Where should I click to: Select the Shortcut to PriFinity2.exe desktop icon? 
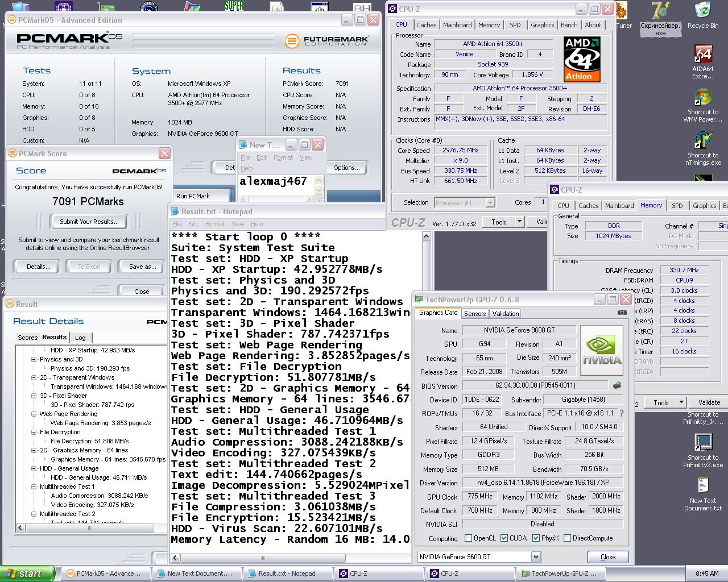pyautogui.click(x=703, y=451)
